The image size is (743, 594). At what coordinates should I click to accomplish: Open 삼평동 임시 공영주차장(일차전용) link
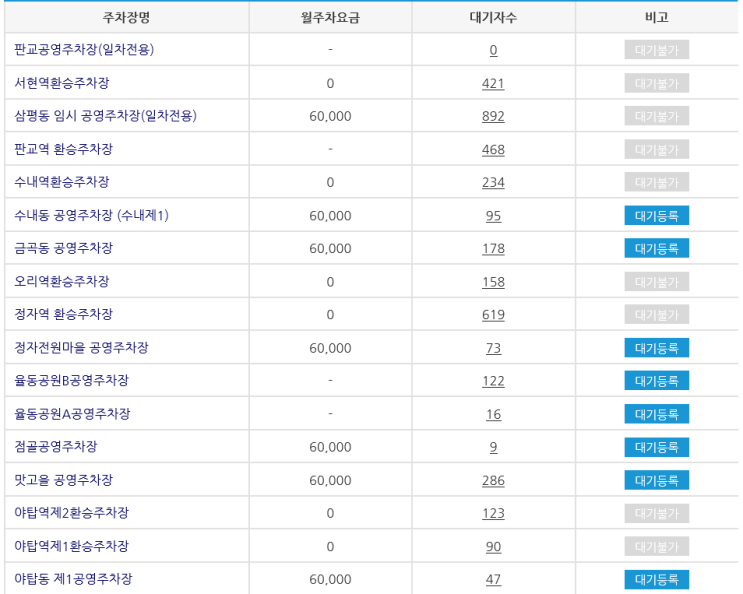(x=105, y=116)
